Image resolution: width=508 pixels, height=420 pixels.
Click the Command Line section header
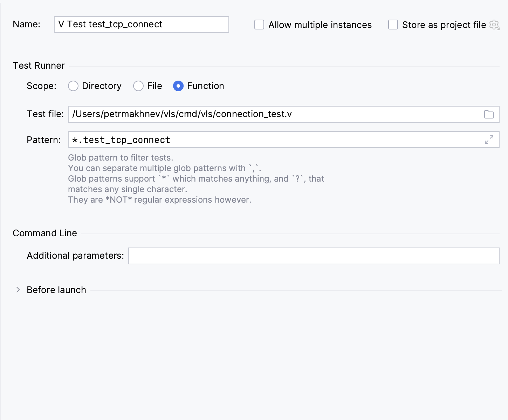point(44,233)
